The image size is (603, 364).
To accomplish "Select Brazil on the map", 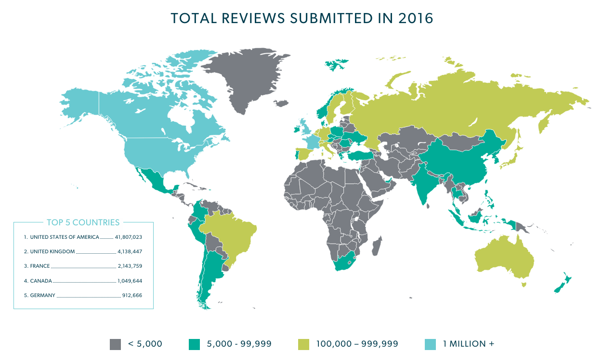I will click(x=229, y=236).
